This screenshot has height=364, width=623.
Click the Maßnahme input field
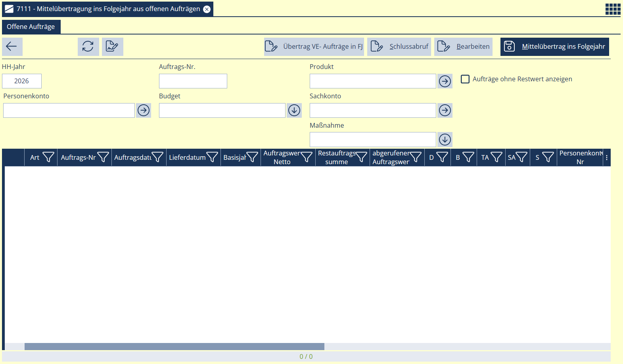373,140
